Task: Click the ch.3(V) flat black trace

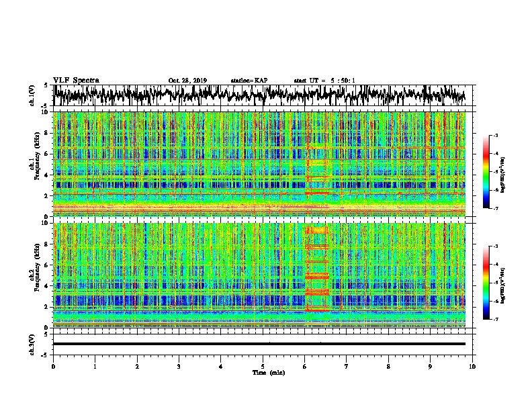Action: (259, 344)
